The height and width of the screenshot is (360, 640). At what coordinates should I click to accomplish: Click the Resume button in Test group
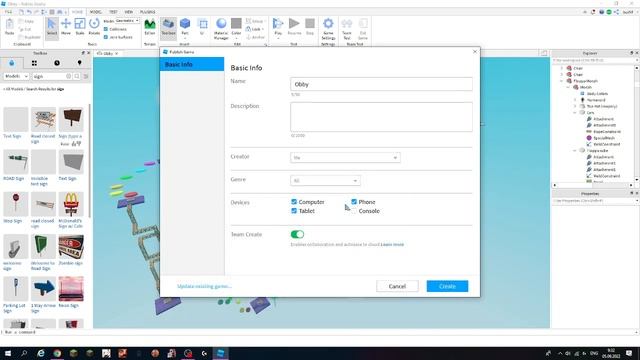pyautogui.click(x=294, y=27)
